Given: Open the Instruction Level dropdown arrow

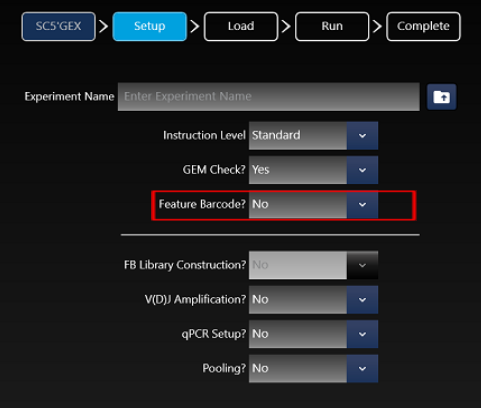Looking at the screenshot, I should tap(362, 136).
